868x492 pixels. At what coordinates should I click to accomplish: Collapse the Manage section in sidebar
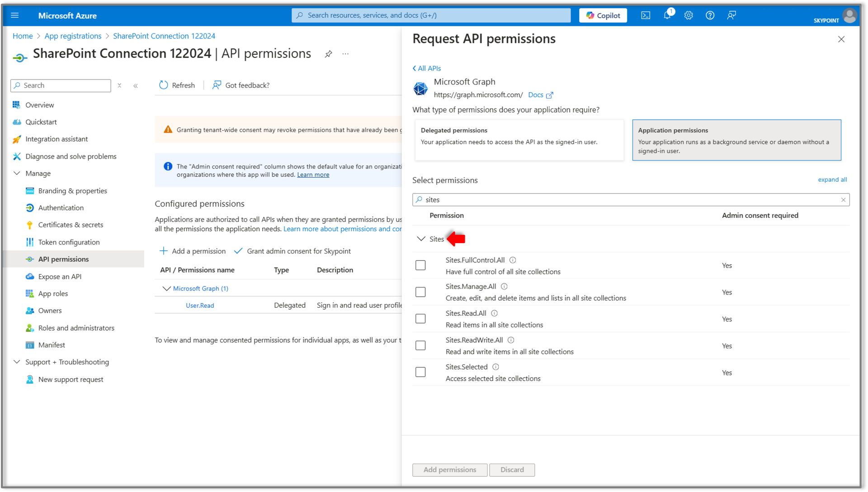(17, 173)
